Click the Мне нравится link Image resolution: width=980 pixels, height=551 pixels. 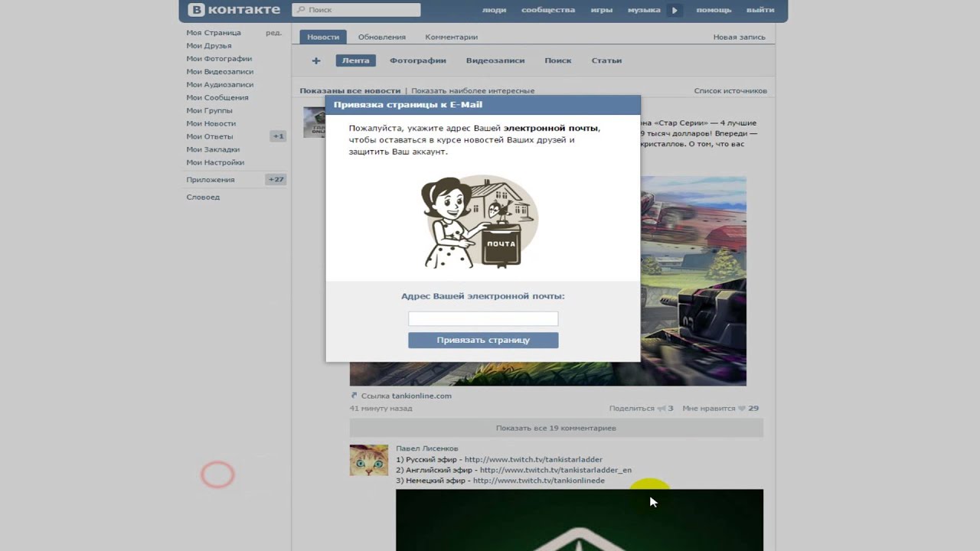point(708,409)
